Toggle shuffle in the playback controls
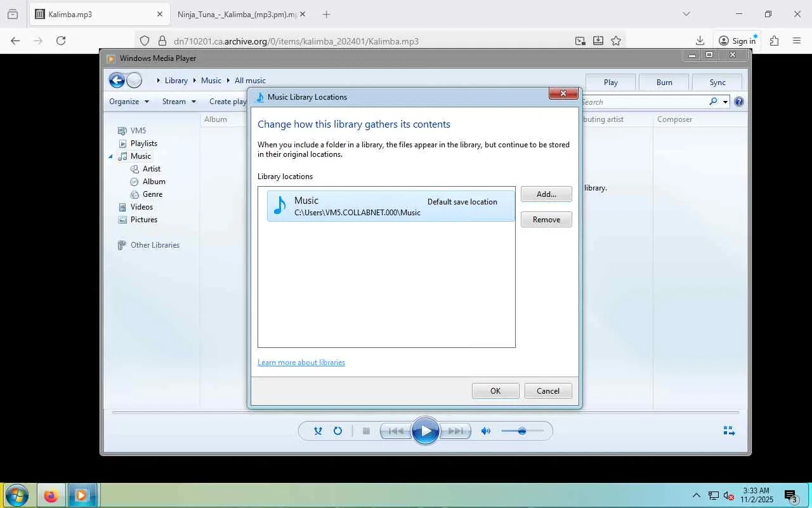 (318, 431)
